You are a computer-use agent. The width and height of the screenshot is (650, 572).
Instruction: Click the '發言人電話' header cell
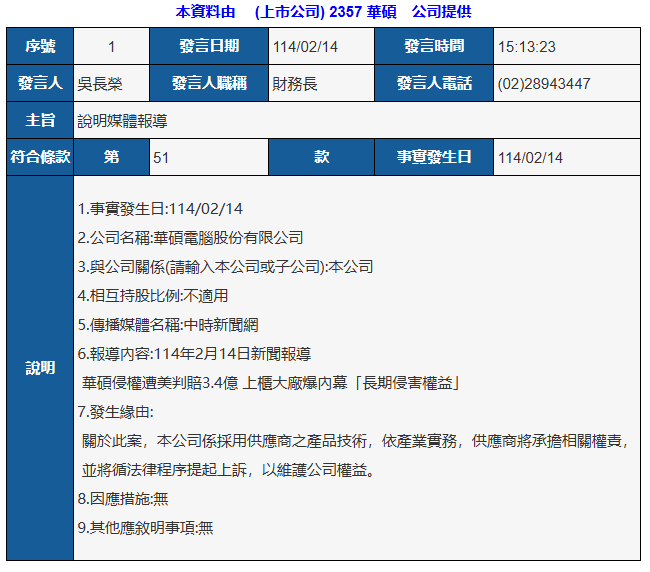434,83
